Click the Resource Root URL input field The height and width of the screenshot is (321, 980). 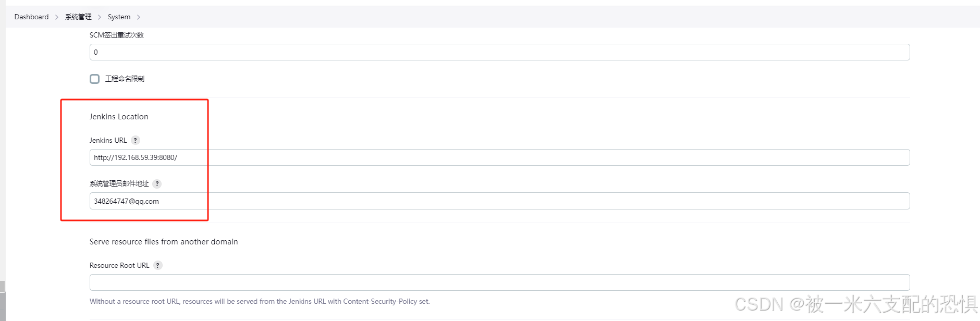(x=499, y=282)
